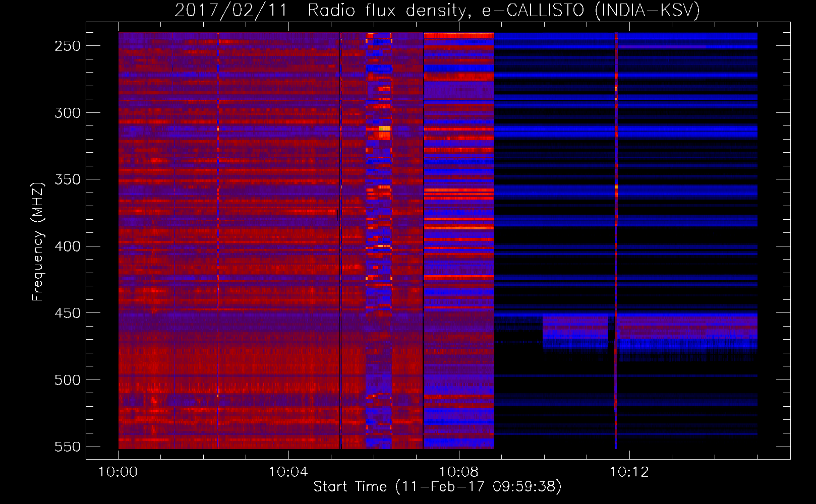The height and width of the screenshot is (504, 816).
Task: Click the '250' frequency tick label
Action: click(x=68, y=46)
